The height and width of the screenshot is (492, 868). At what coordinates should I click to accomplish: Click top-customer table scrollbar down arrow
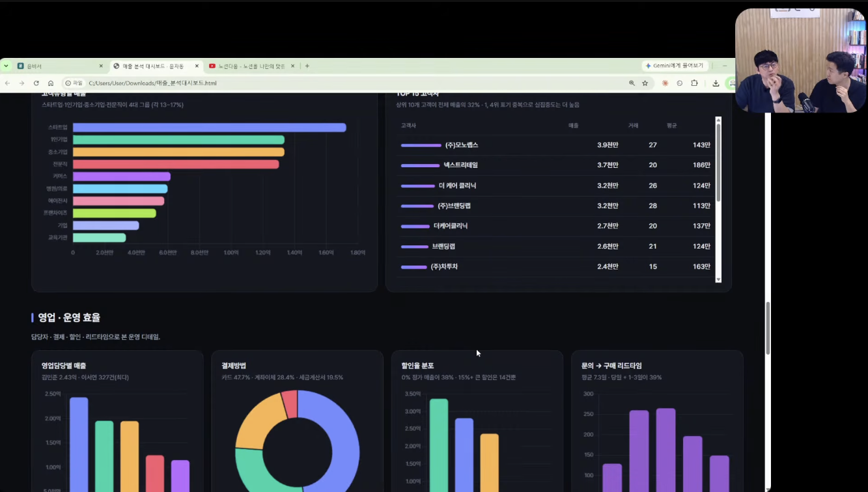[x=719, y=279]
